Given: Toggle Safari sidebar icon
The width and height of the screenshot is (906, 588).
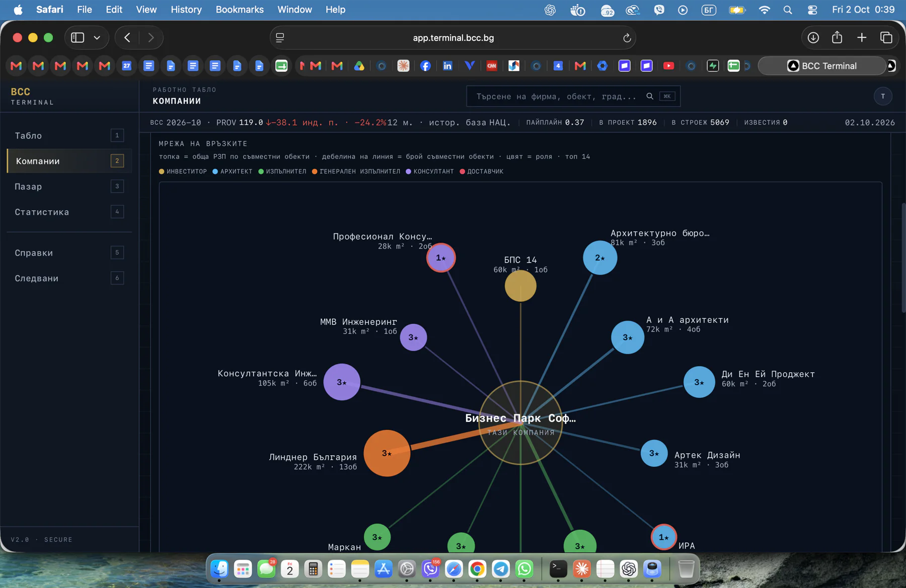Looking at the screenshot, I should 78,38.
